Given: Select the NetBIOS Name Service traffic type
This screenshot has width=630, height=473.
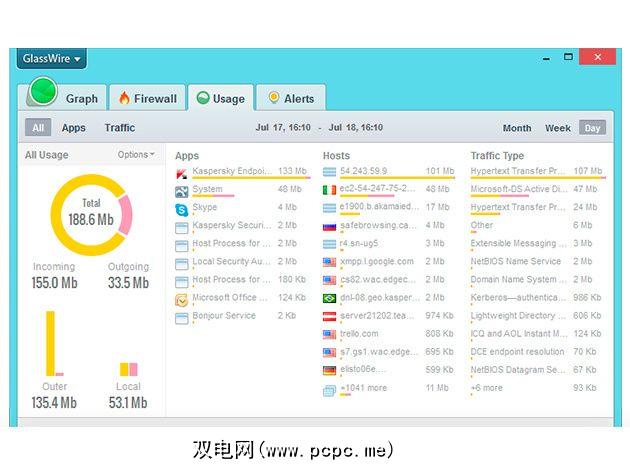Looking at the screenshot, I should coord(536,262).
